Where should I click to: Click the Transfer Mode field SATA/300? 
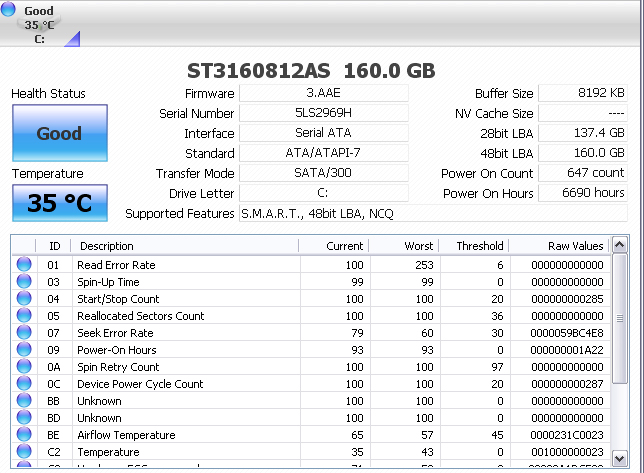click(x=324, y=173)
